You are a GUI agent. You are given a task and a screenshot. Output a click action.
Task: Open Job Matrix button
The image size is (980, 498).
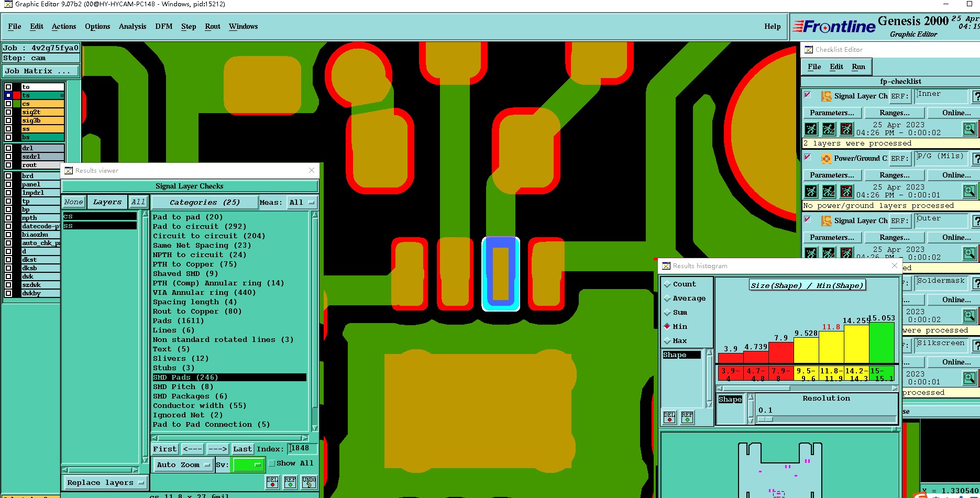pos(41,71)
